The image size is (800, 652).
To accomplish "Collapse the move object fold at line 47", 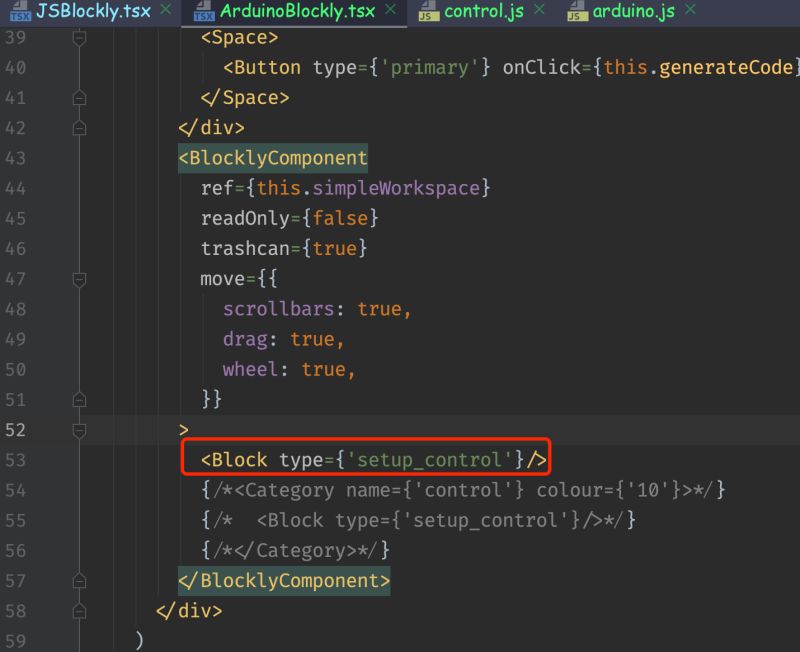I will tap(81, 279).
